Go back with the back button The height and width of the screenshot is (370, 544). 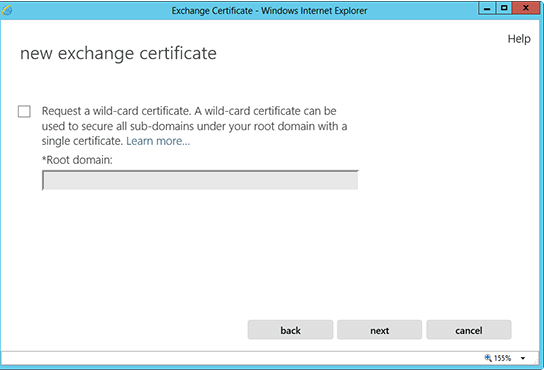tap(290, 330)
